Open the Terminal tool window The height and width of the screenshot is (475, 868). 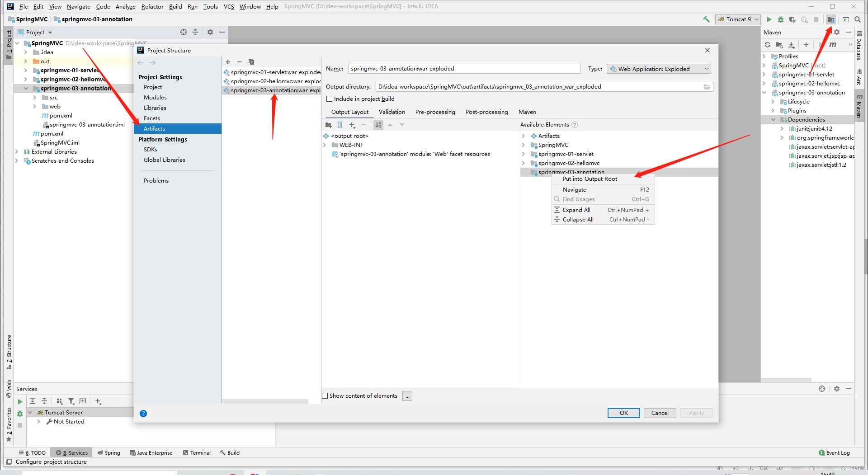pyautogui.click(x=197, y=452)
